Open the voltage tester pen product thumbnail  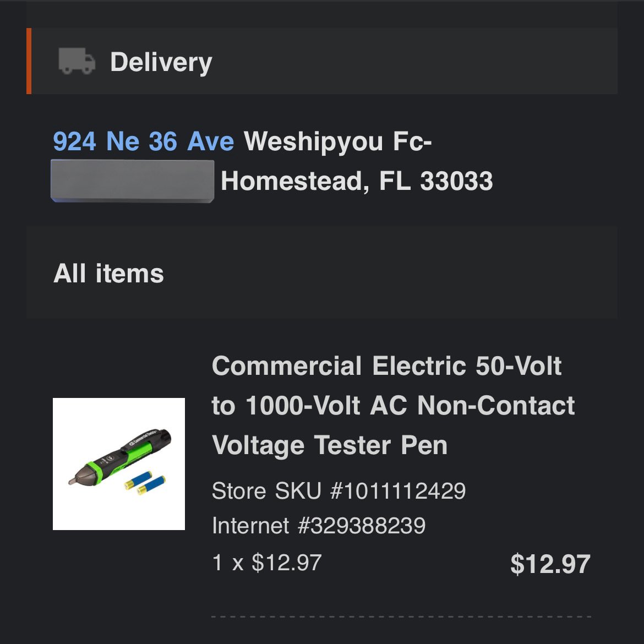(119, 463)
